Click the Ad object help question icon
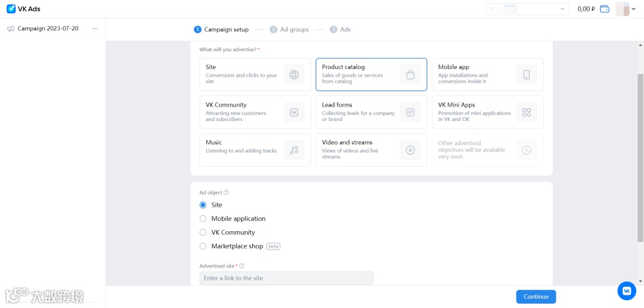 tap(226, 192)
